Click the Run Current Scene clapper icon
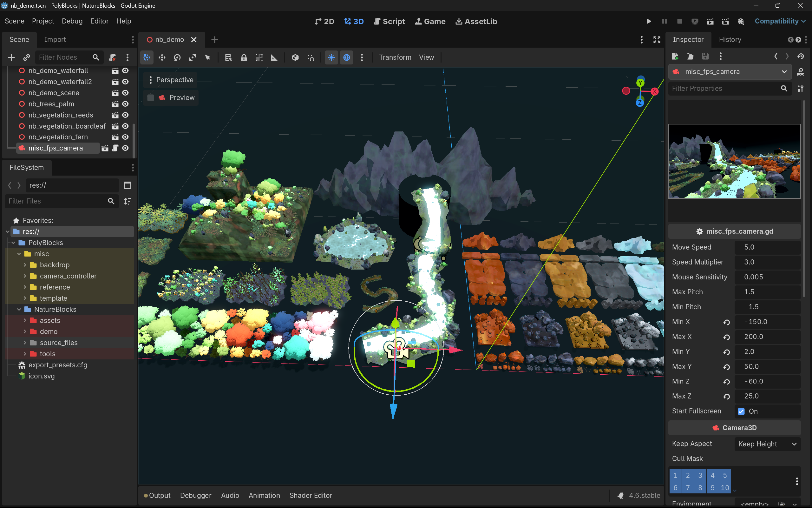The width and height of the screenshot is (812, 508). [710, 21]
